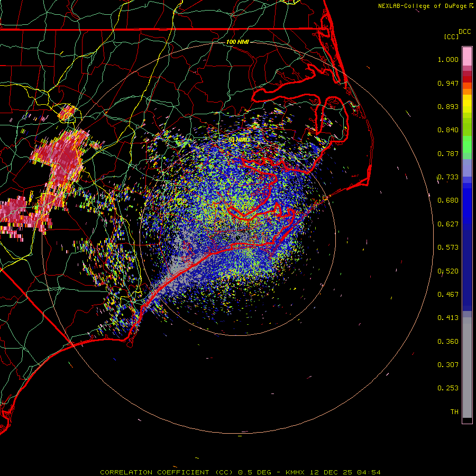The height and width of the screenshot is (476, 476).
Task: Click the KMHX radar site center
Action: (x=237, y=237)
